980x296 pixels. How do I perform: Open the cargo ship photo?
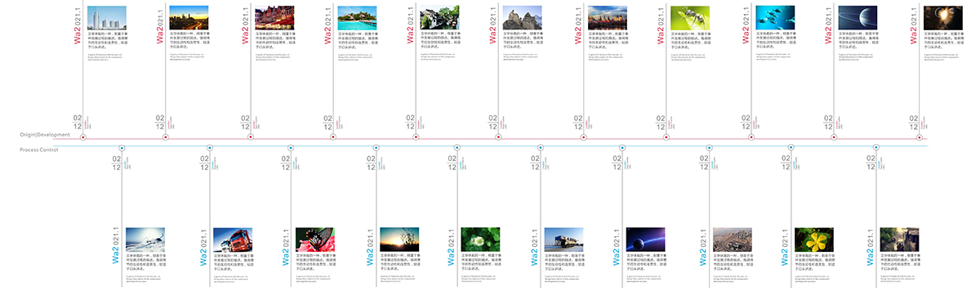[x=564, y=239]
